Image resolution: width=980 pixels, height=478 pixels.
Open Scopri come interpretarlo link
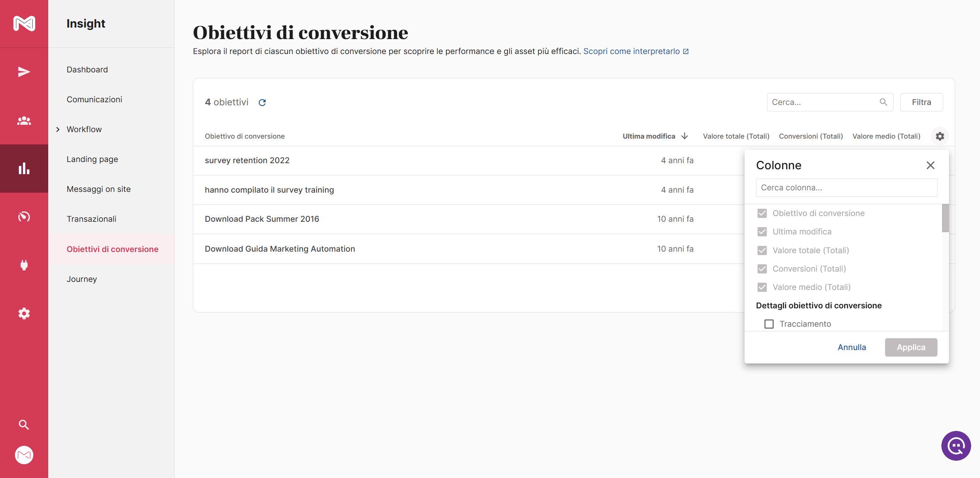(x=632, y=51)
